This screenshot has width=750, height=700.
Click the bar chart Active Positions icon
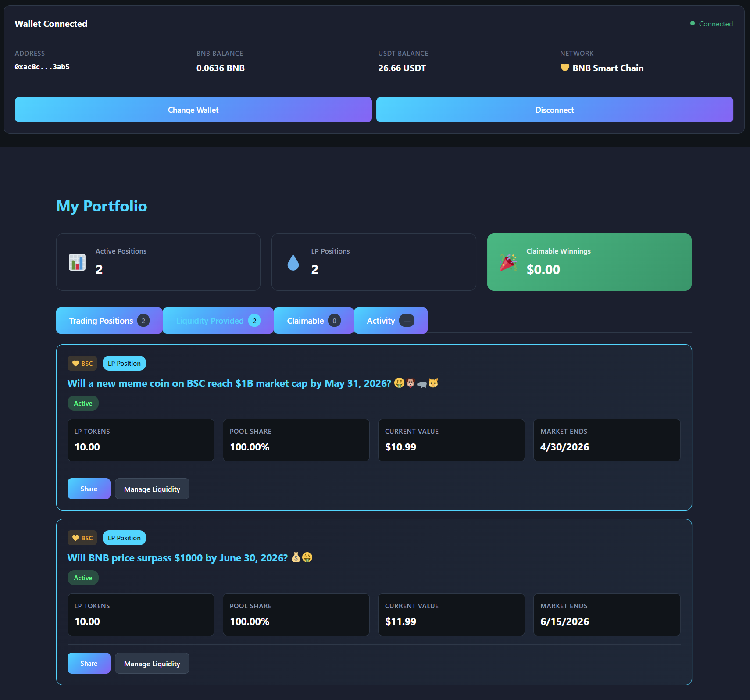[x=77, y=262]
